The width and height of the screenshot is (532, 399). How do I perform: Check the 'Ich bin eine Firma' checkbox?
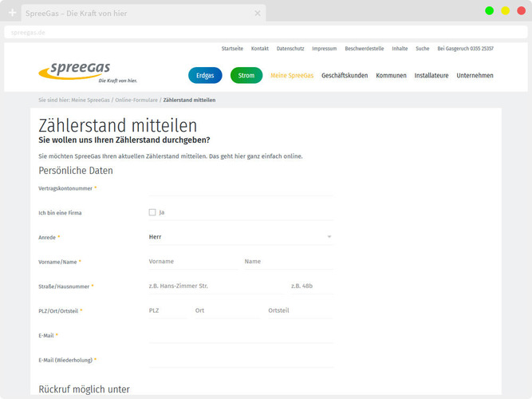pyautogui.click(x=152, y=212)
